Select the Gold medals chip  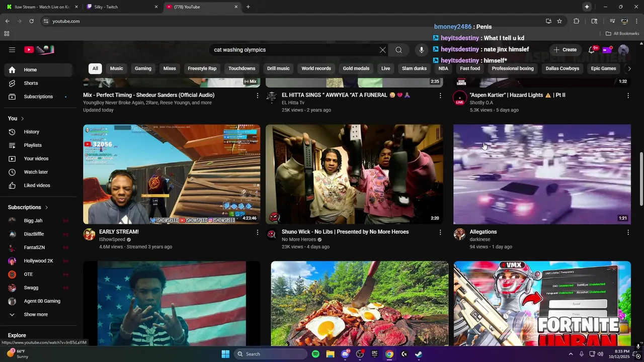pos(356,68)
